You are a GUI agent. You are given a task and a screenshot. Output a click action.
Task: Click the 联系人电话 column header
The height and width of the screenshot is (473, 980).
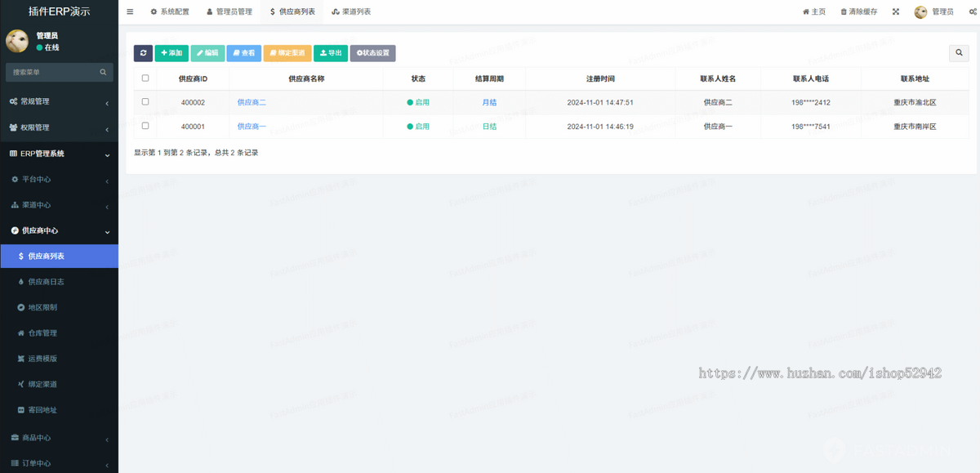click(811, 78)
